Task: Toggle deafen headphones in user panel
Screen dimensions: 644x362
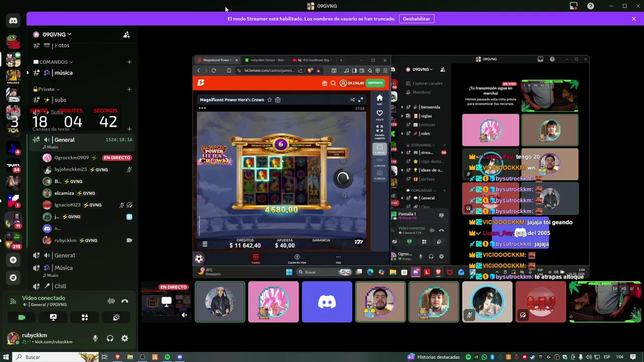Action: pyautogui.click(x=110, y=338)
